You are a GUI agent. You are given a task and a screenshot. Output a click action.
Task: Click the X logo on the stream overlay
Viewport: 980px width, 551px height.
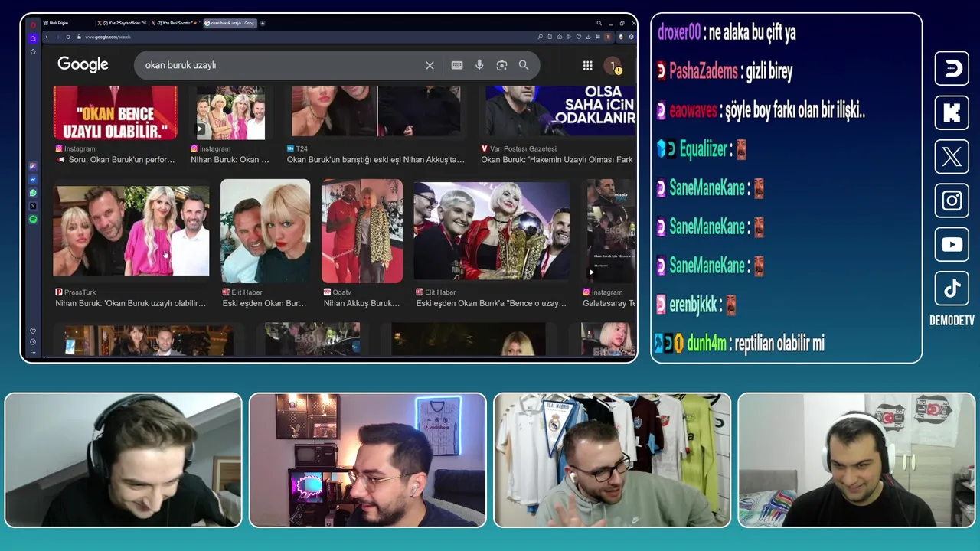click(x=952, y=156)
